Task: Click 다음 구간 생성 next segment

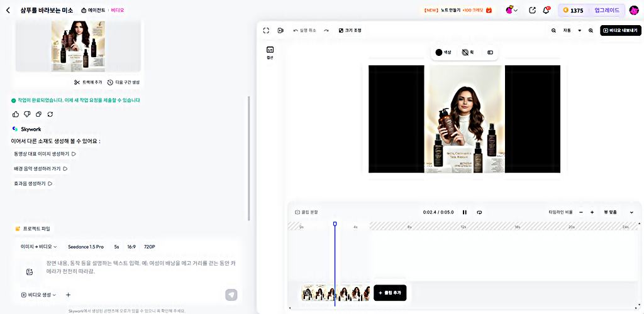Action: tap(123, 82)
